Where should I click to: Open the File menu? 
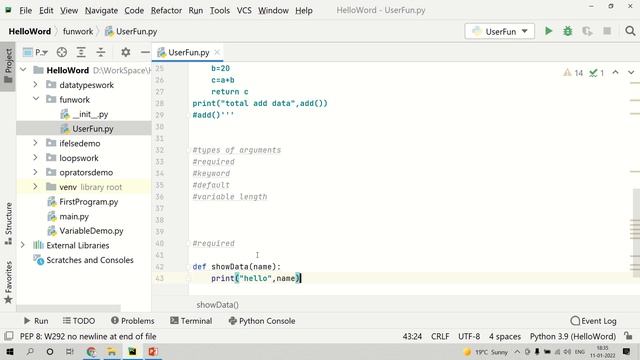click(25, 10)
